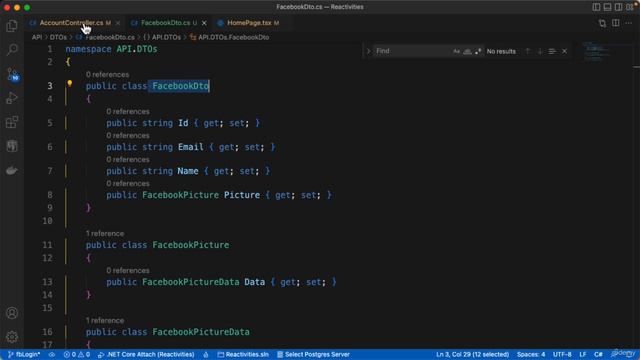Expand Replace chevron in Find widget
Viewport: 640px width, 360px height.
pyautogui.click(x=368, y=51)
